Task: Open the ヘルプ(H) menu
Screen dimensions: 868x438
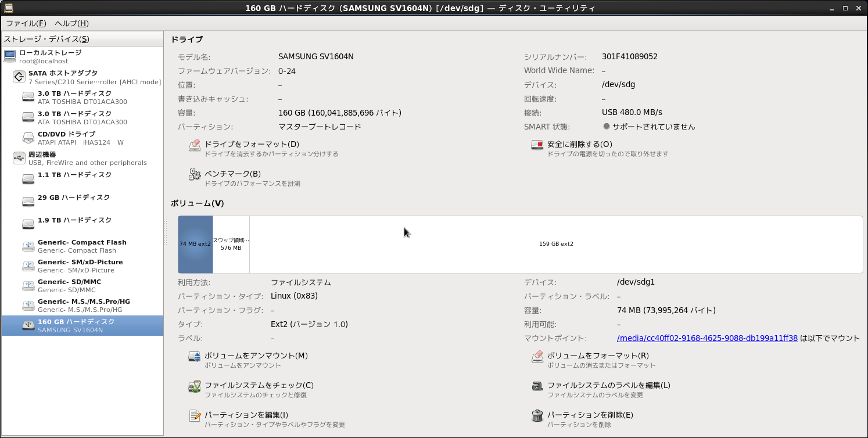Action: pos(71,23)
